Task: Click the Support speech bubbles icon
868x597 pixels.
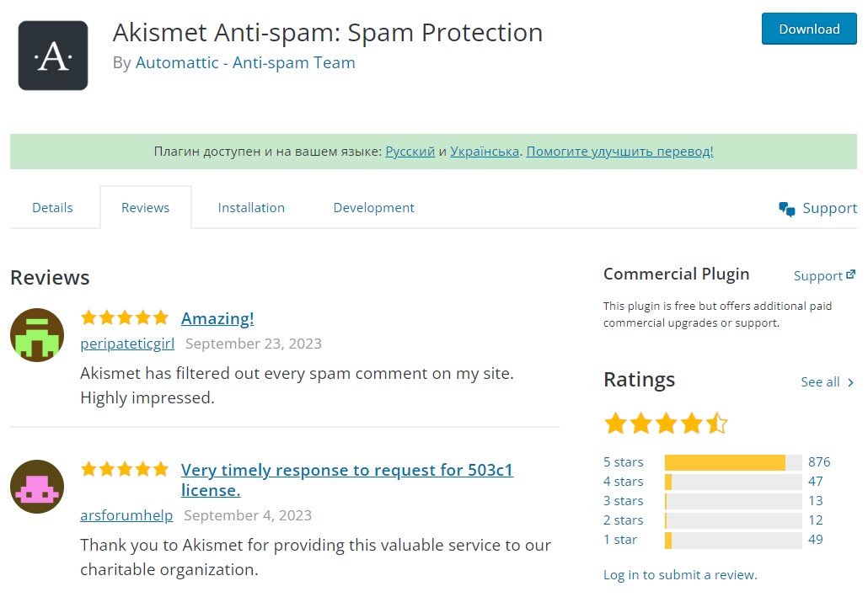Action: click(x=786, y=209)
